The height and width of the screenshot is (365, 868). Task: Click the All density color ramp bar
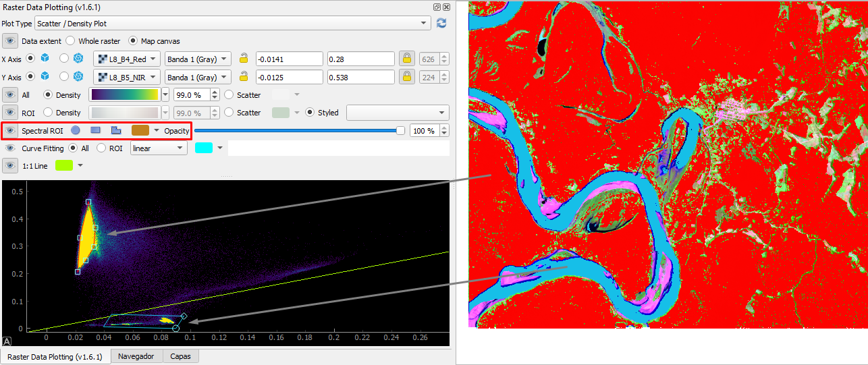pyautogui.click(x=125, y=95)
